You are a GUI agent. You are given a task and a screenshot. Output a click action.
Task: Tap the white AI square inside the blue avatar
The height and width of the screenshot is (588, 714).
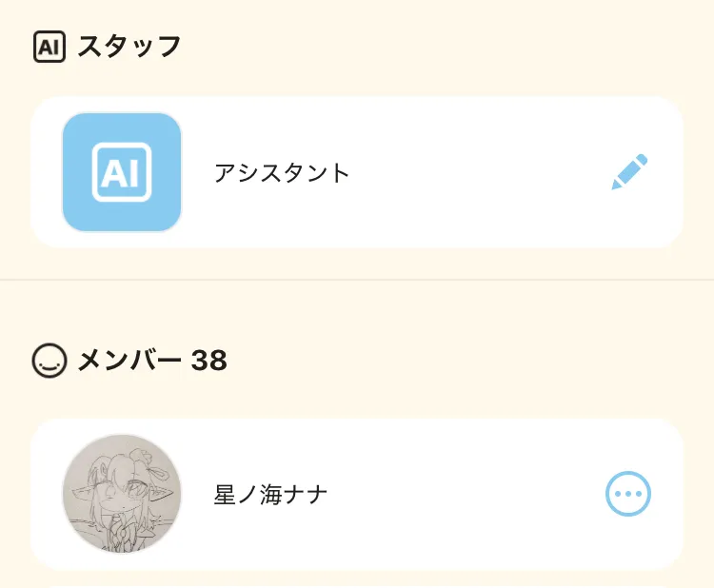tap(122, 172)
